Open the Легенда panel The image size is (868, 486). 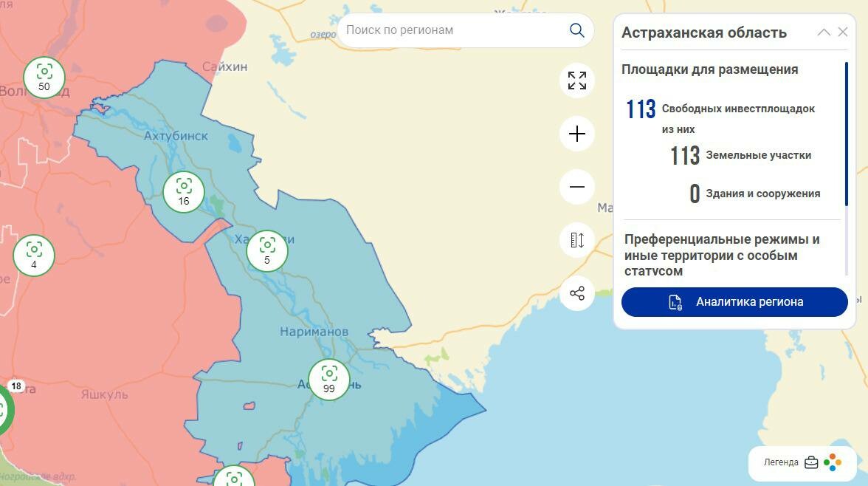[781, 462]
